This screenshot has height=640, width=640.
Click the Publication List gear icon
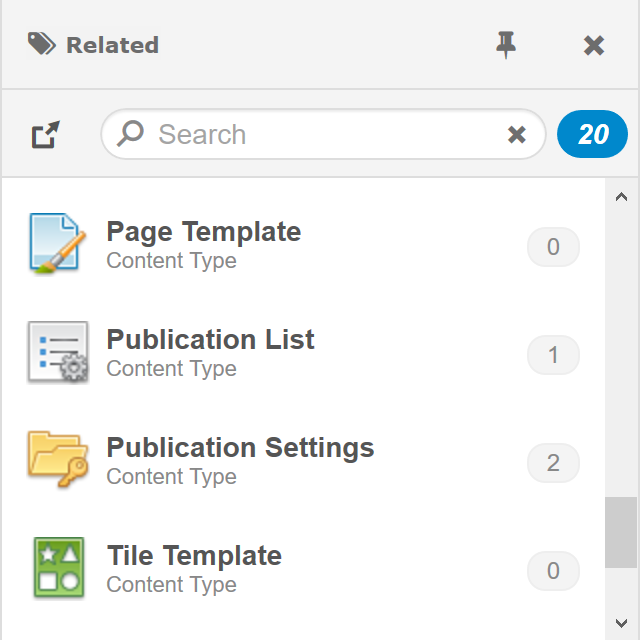pyautogui.click(x=58, y=352)
